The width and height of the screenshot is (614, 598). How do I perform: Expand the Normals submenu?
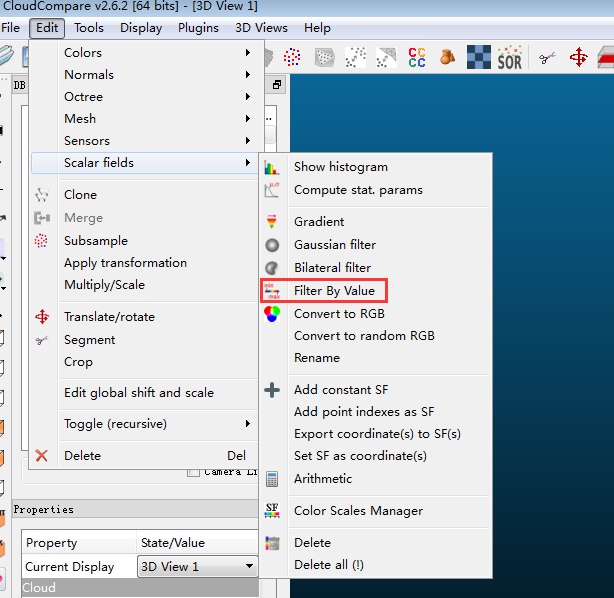(x=144, y=74)
